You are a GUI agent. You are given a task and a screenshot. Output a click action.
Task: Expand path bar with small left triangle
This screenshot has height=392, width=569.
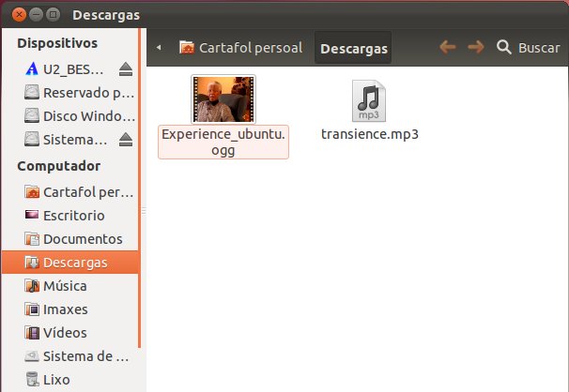(x=159, y=48)
